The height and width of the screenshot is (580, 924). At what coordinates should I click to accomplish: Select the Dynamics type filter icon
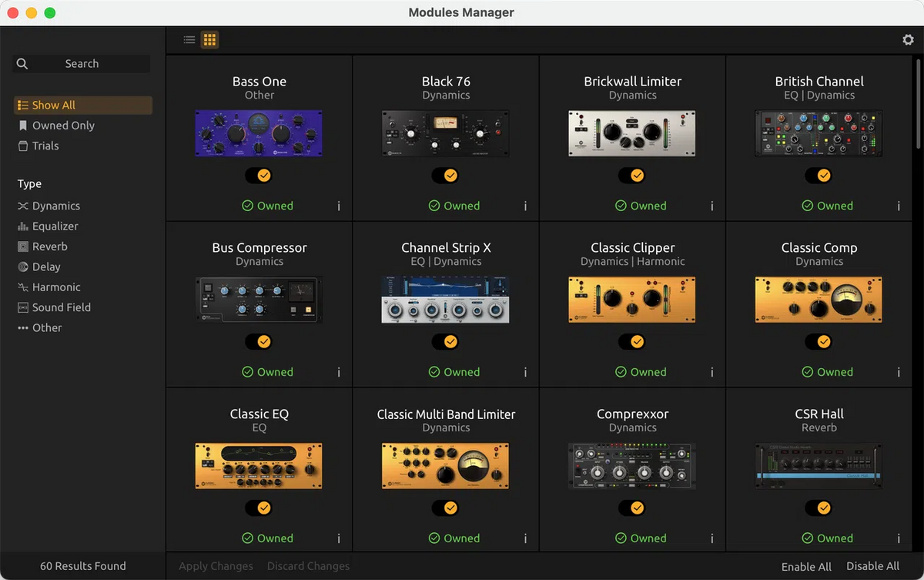coord(24,206)
